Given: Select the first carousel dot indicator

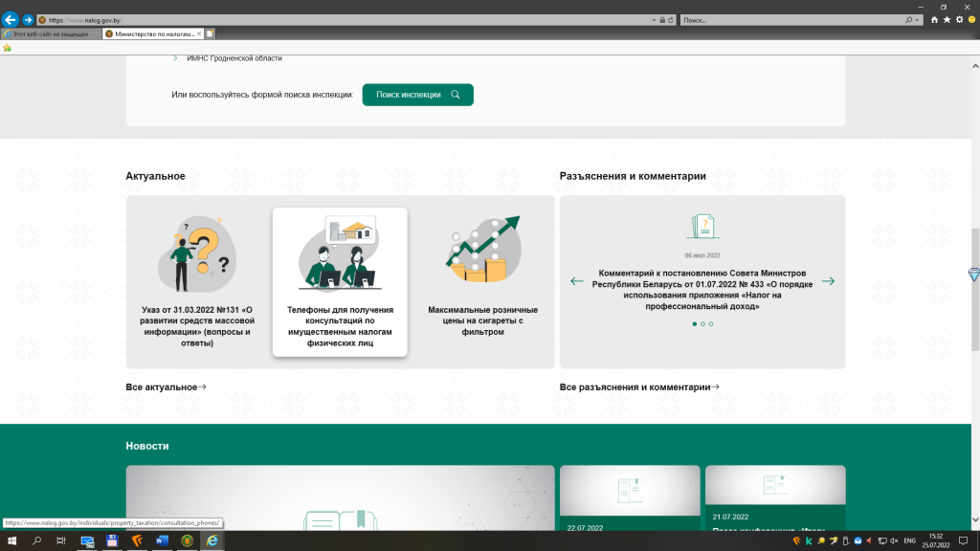Looking at the screenshot, I should [694, 324].
